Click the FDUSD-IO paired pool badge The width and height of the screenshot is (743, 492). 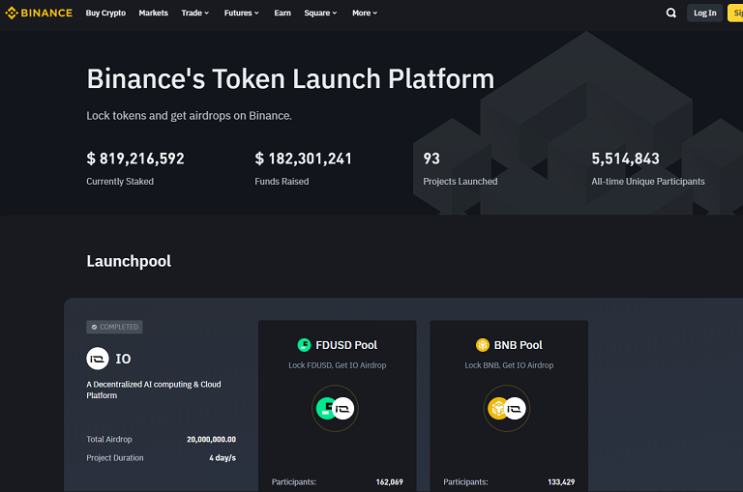tap(335, 408)
